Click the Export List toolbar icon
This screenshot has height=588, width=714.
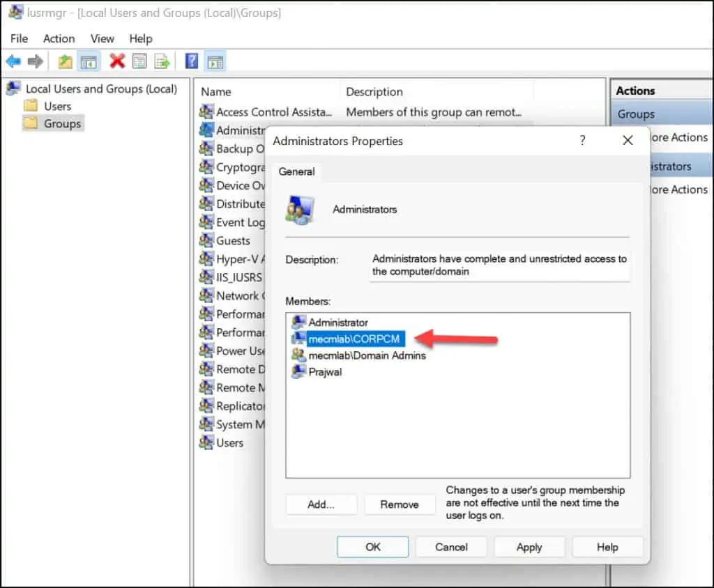[x=162, y=62]
